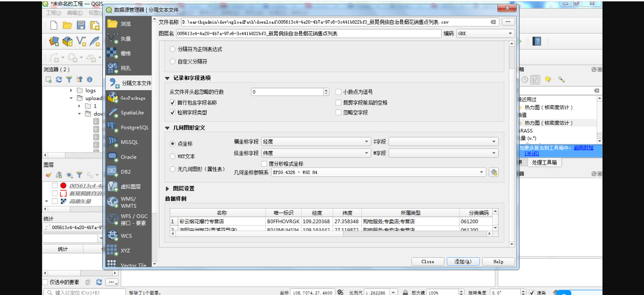
Task: Open the 处理工具箱 tab
Action: 544,162
